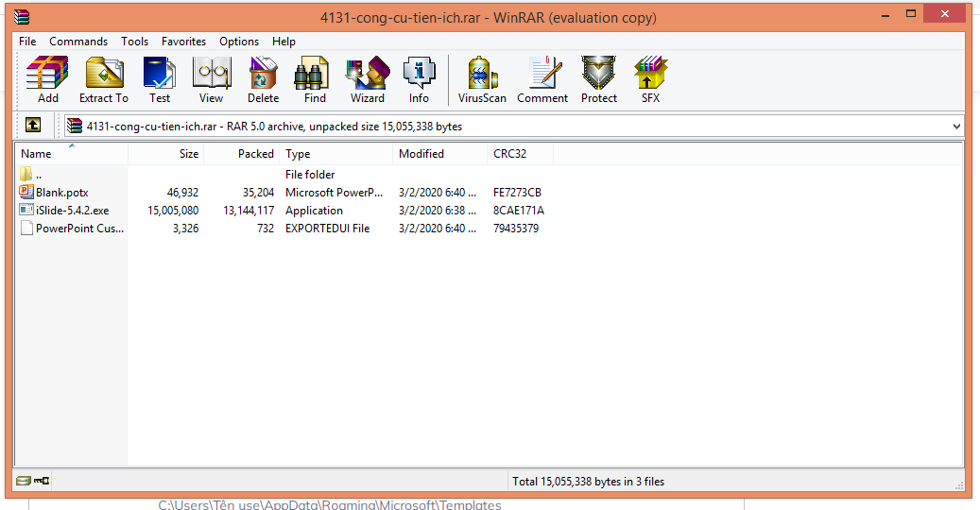Click the size value 15,005,080
The height and width of the screenshot is (510, 980).
173,211
